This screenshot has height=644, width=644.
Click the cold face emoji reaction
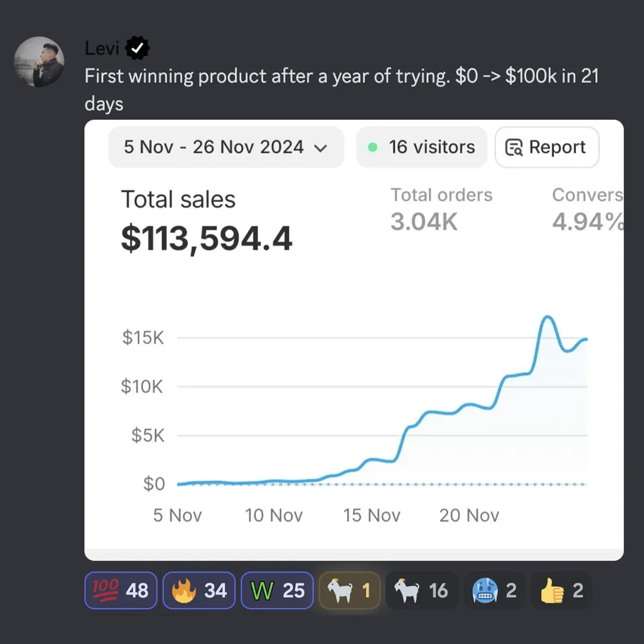(494, 590)
